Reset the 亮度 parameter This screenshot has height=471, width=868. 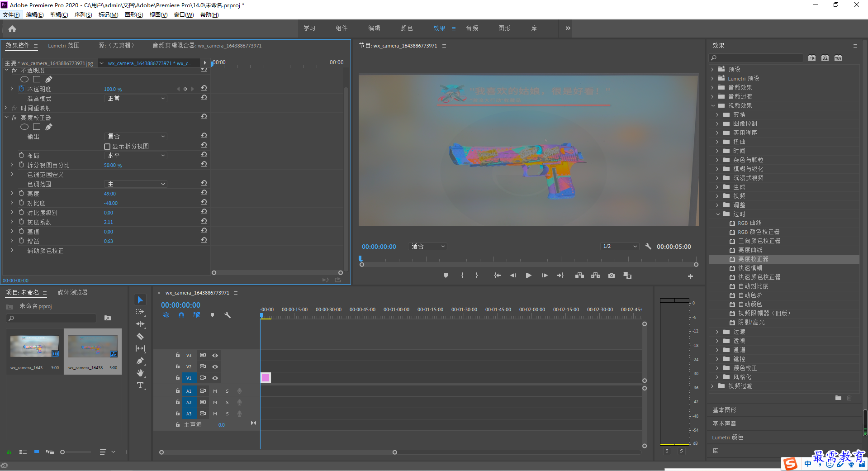tap(204, 193)
